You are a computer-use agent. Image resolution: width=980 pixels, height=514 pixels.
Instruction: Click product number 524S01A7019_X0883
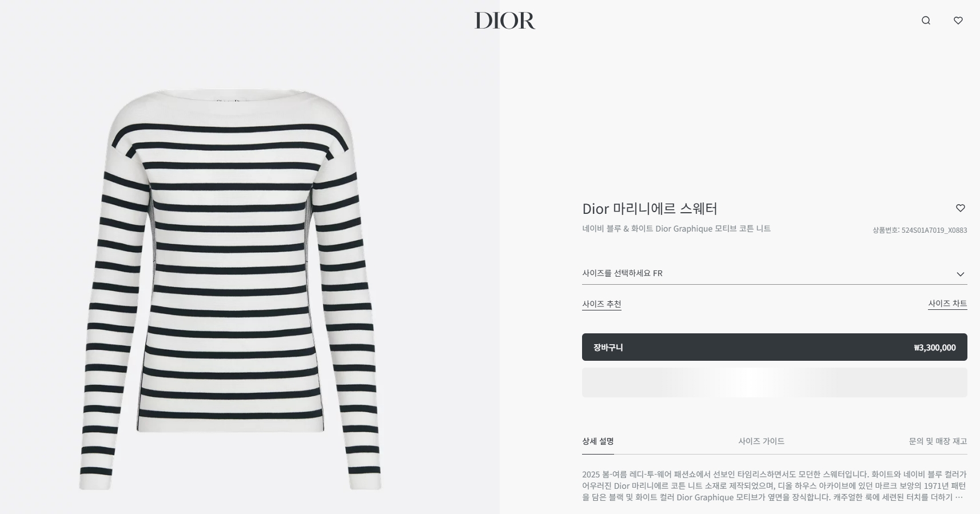919,230
